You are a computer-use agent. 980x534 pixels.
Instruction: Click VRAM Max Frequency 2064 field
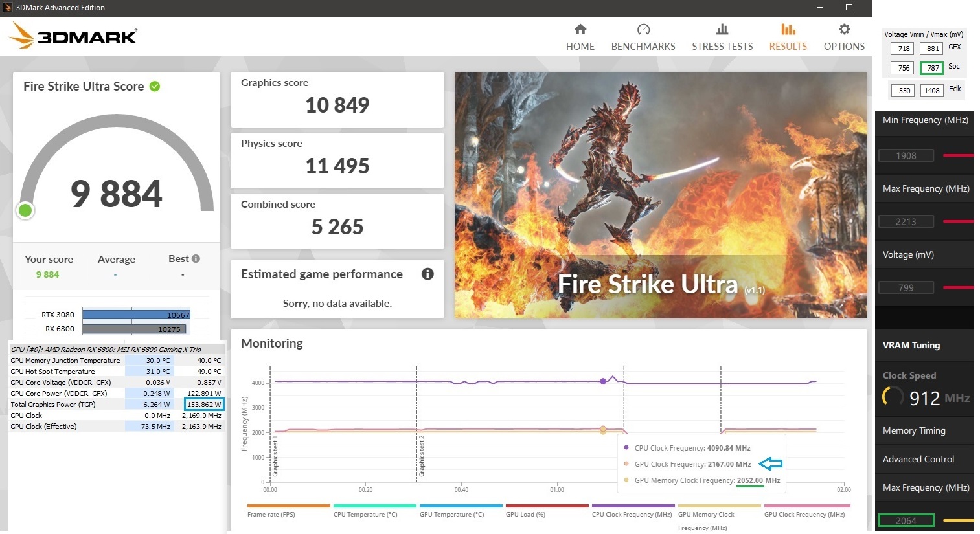point(906,520)
